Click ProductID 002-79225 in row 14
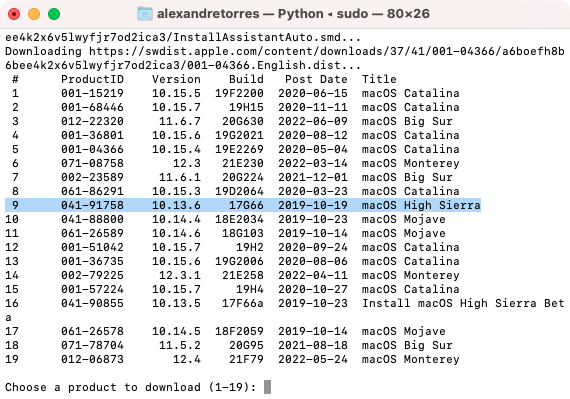Viewport: 570px width, 399px height. tap(92, 275)
